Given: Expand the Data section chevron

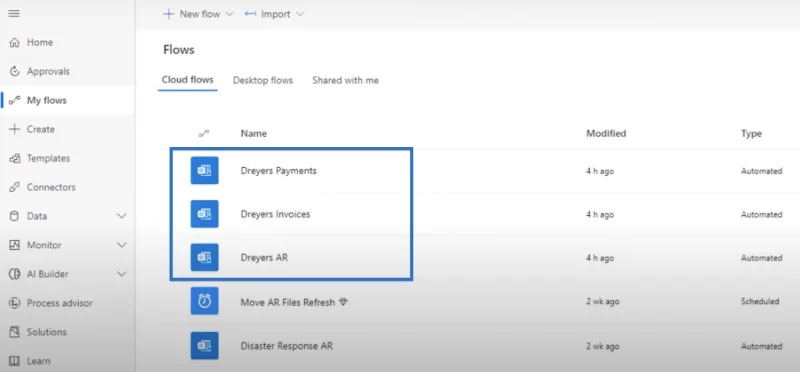Looking at the screenshot, I should (121, 216).
